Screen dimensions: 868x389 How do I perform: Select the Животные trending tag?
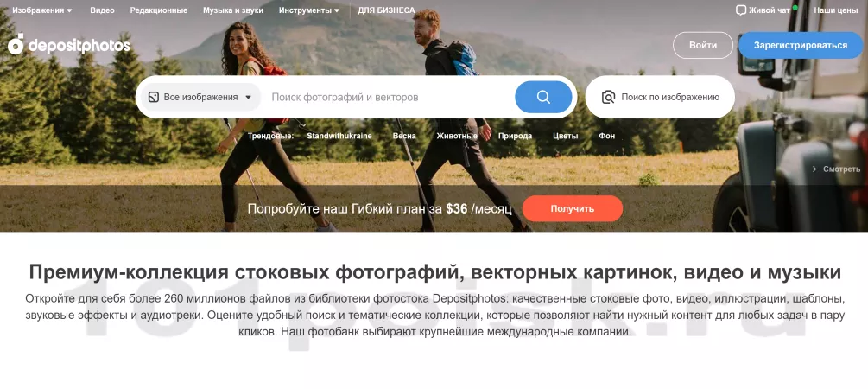[x=457, y=136]
